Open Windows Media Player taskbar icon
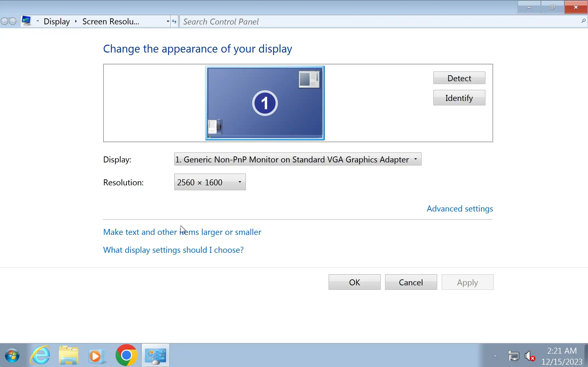The height and width of the screenshot is (367, 588). [x=96, y=356]
